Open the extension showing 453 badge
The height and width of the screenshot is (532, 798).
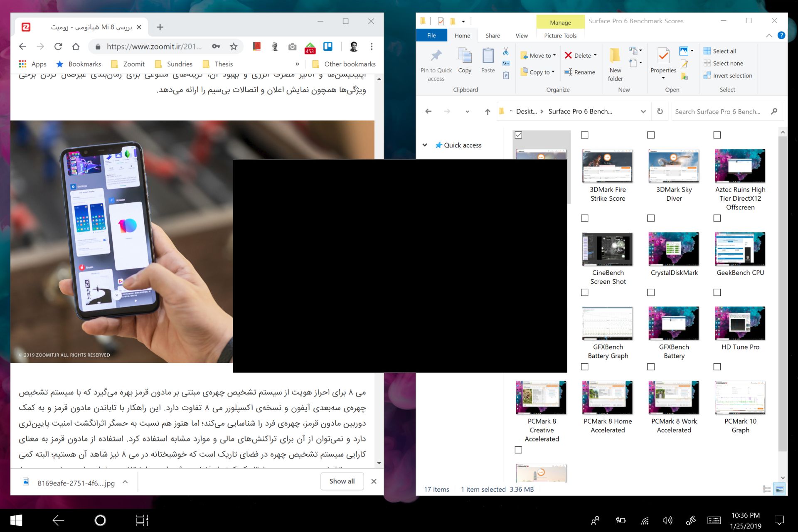(310, 48)
